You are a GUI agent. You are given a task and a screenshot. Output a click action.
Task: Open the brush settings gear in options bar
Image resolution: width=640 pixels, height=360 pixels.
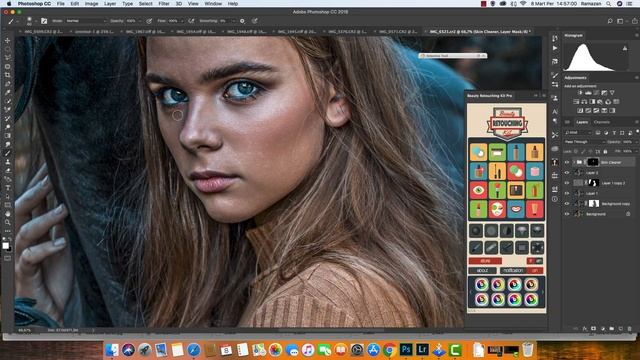click(x=242, y=21)
